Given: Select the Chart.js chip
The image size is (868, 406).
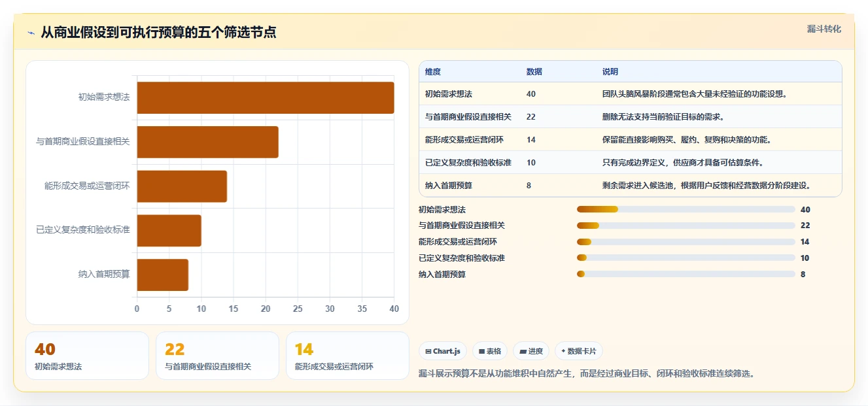Looking at the screenshot, I should (x=443, y=351).
